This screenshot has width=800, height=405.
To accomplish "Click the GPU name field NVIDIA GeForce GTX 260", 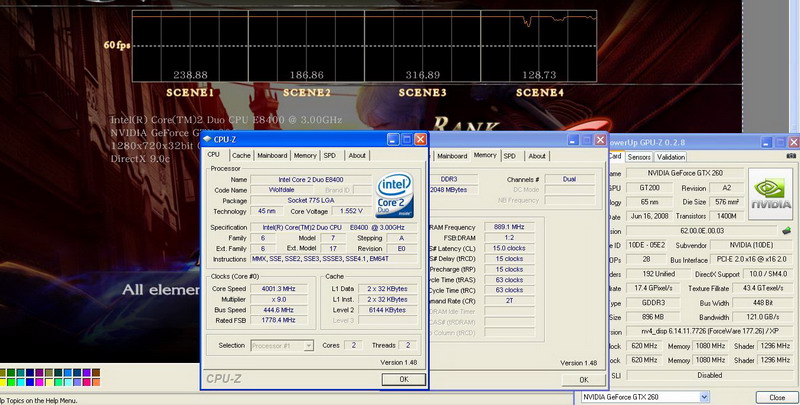I will click(x=685, y=173).
